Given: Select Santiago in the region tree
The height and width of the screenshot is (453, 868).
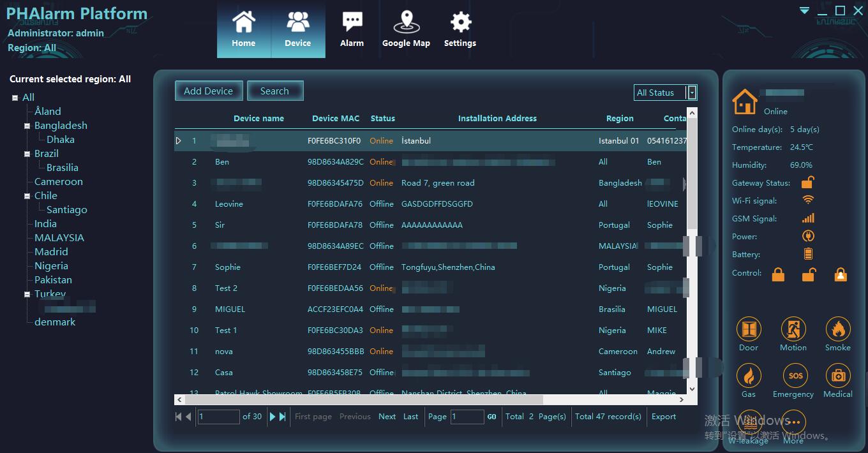Looking at the screenshot, I should (x=67, y=209).
